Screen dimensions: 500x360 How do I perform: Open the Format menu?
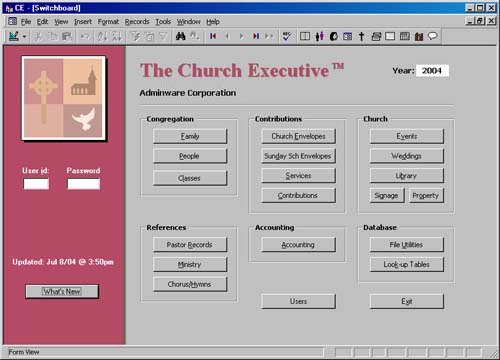108,22
